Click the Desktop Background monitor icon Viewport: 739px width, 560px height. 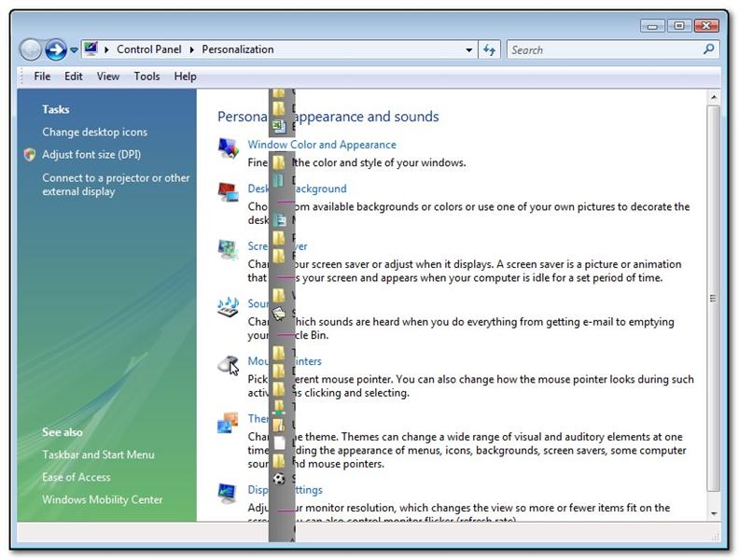tap(228, 192)
